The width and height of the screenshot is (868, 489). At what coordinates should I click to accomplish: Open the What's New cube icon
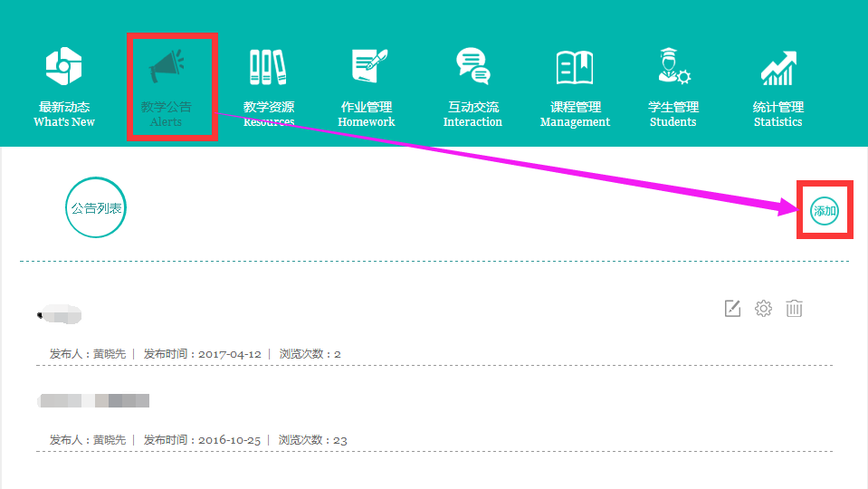point(64,66)
